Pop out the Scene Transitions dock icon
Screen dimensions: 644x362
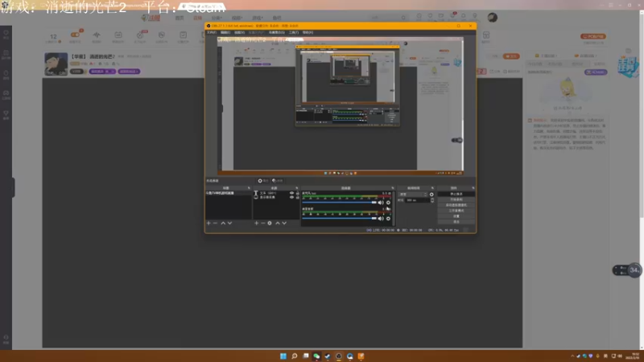(432, 188)
